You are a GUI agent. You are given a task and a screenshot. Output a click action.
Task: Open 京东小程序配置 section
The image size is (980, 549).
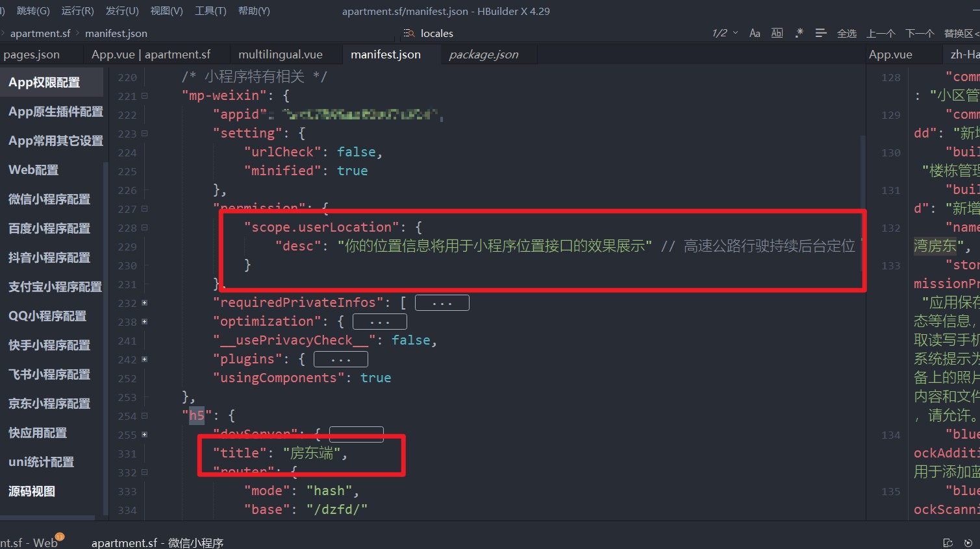click(x=51, y=404)
